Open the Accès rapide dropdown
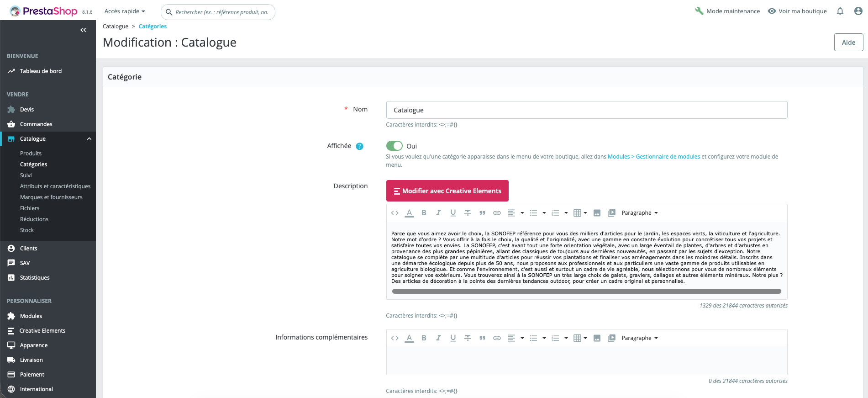 [x=125, y=11]
